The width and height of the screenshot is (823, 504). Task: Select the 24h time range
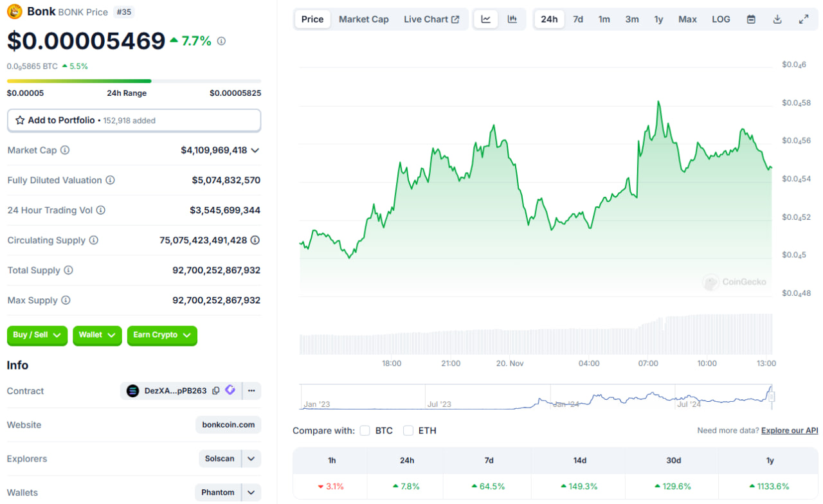(x=549, y=19)
